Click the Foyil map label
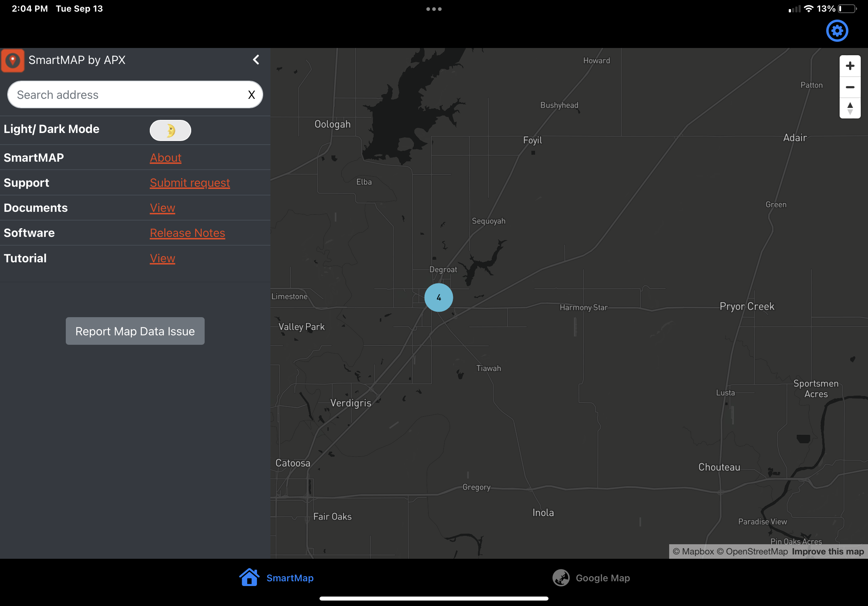The image size is (868, 606). [x=532, y=140]
